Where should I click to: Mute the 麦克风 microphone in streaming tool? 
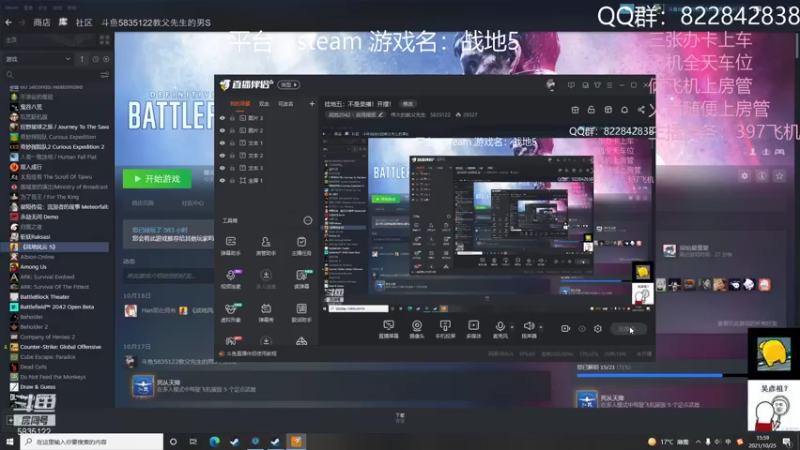(500, 329)
